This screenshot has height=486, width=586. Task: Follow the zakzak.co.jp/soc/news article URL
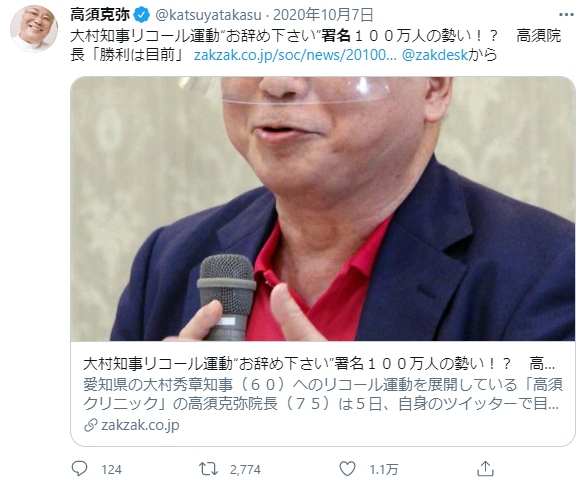295,55
